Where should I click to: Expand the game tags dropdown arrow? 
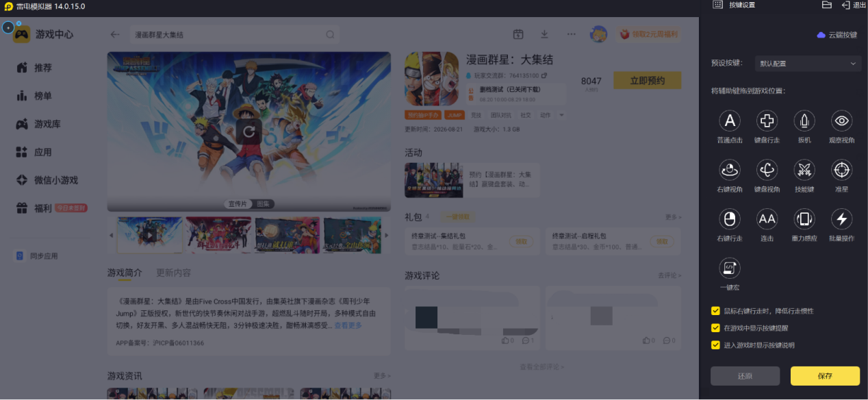click(562, 115)
